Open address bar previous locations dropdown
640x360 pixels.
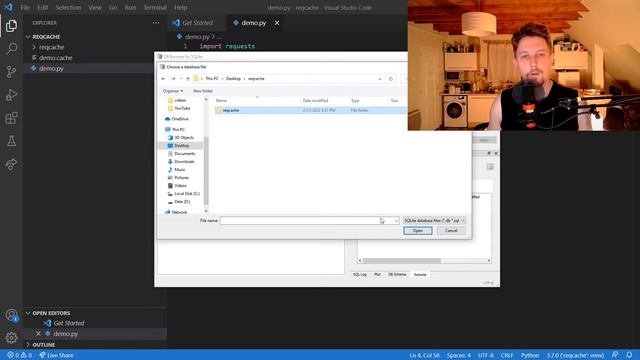point(380,78)
